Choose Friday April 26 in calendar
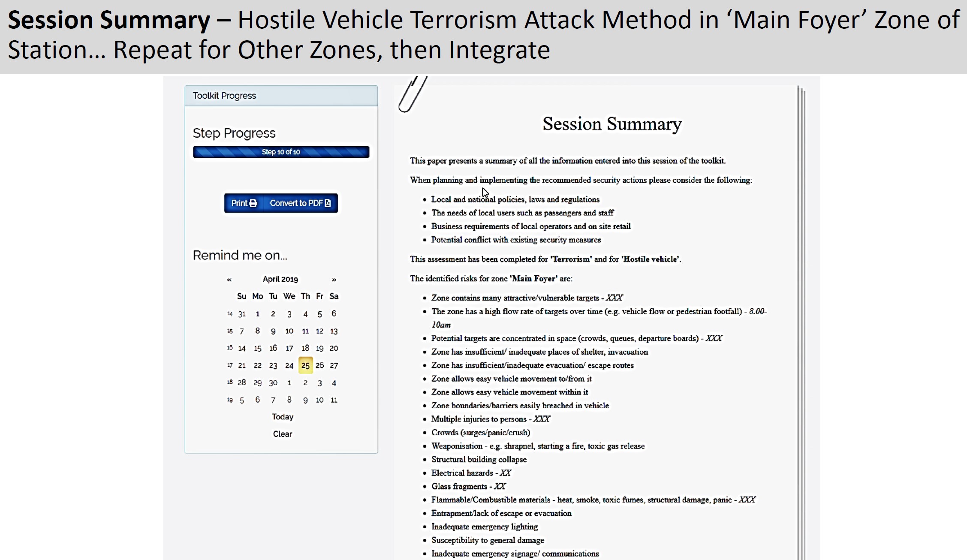This screenshot has height=560, width=967. (x=319, y=365)
